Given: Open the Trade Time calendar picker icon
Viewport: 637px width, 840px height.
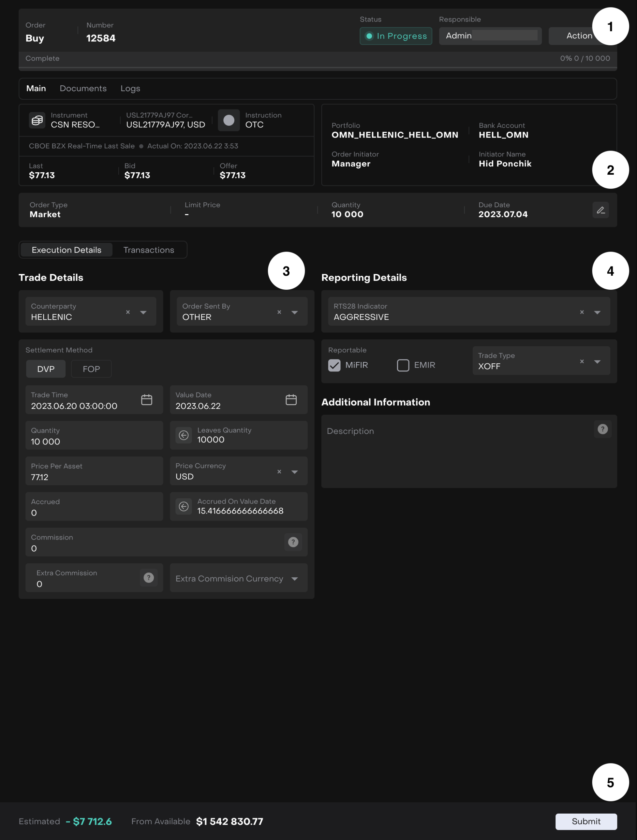Looking at the screenshot, I should coord(147,399).
